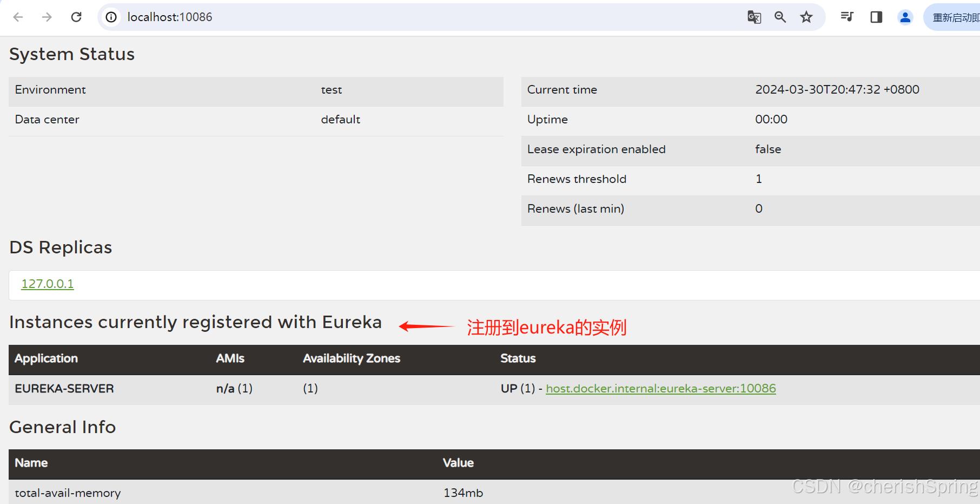Open the translate page icon
980x504 pixels.
pos(754,17)
